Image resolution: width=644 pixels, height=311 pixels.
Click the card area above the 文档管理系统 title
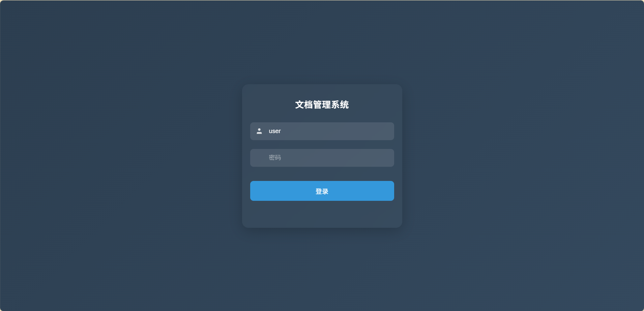(x=322, y=92)
